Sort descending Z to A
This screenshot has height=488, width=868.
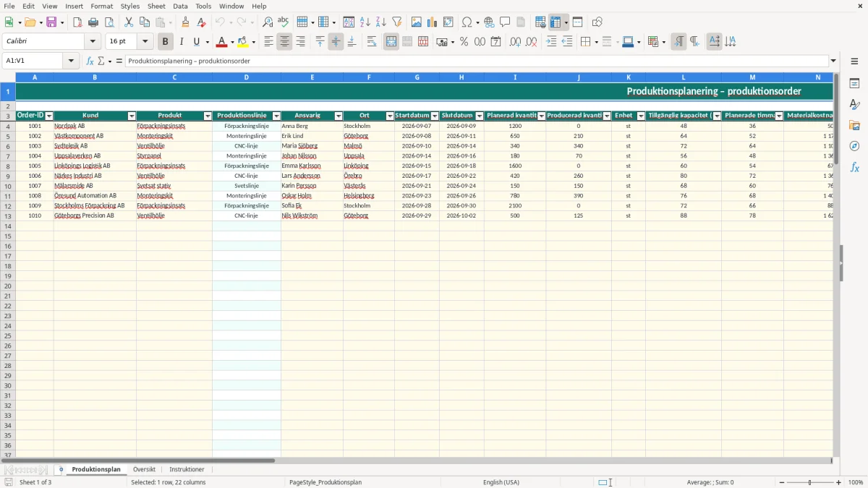pos(381,22)
